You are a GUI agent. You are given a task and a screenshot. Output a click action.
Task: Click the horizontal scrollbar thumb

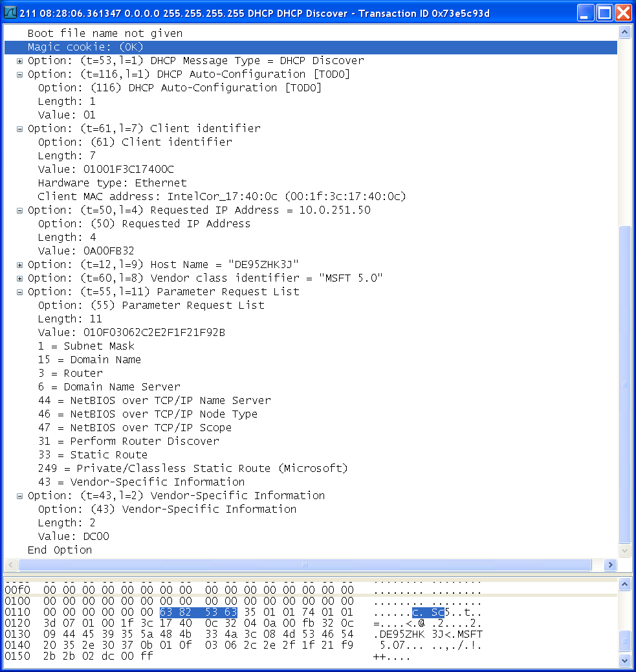point(305,565)
